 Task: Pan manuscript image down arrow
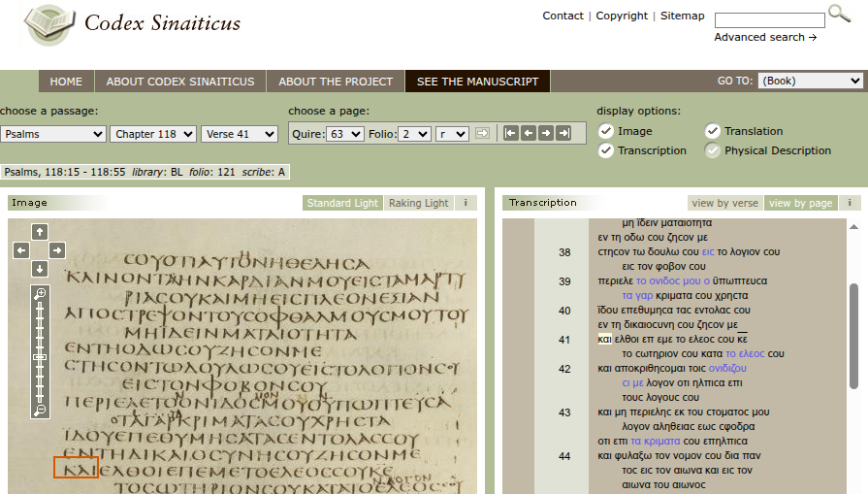coord(40,269)
